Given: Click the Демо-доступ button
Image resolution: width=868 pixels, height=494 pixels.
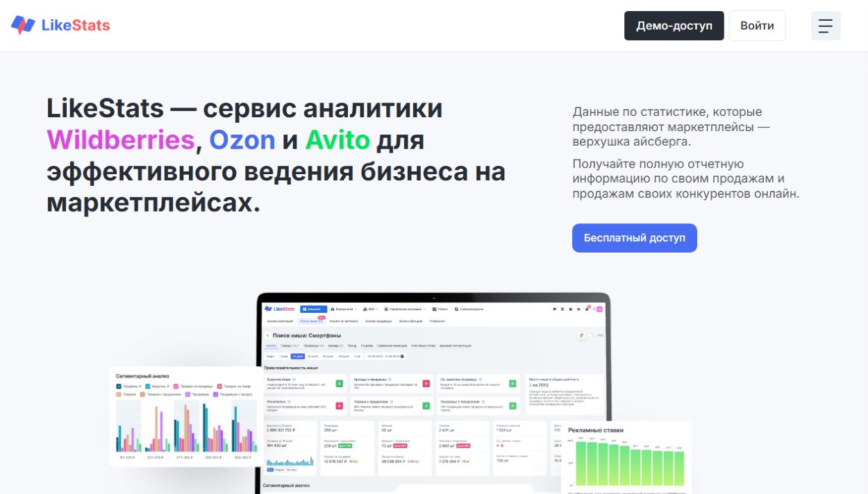Looking at the screenshot, I should [674, 26].
